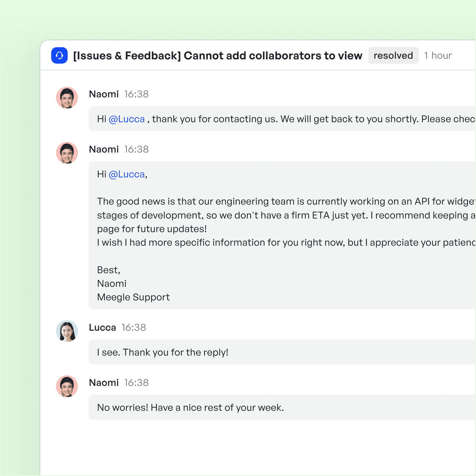The height and width of the screenshot is (476, 476).
Task: Click the @Lucca mention in the 'thank you for contacting us' message
Action: tap(127, 119)
